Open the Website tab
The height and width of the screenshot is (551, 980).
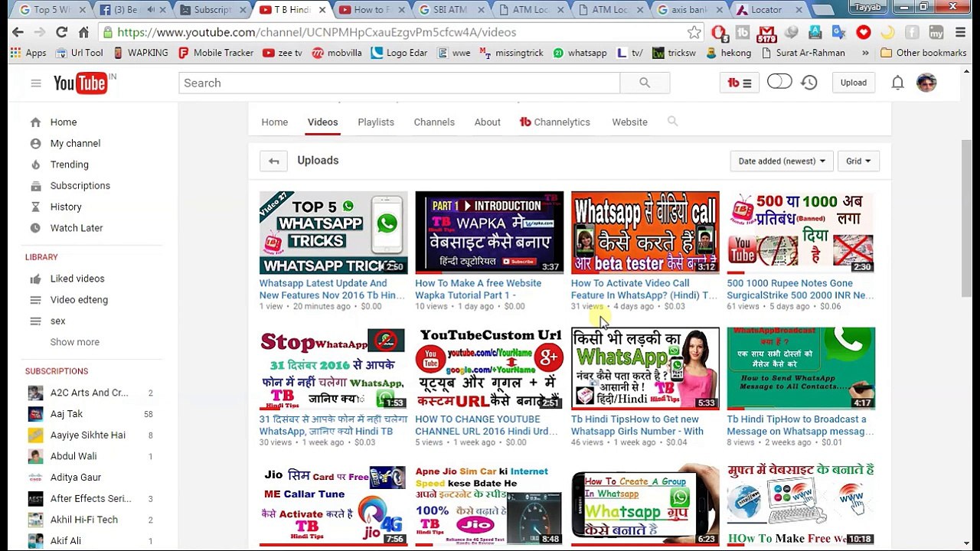[629, 122]
